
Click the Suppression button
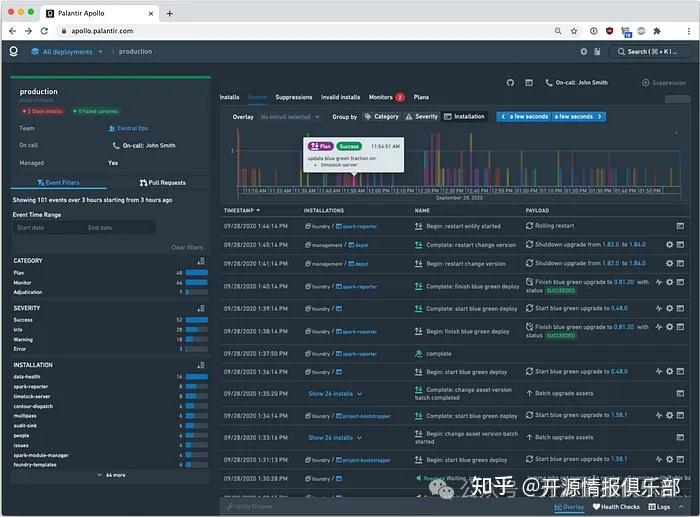click(x=664, y=83)
